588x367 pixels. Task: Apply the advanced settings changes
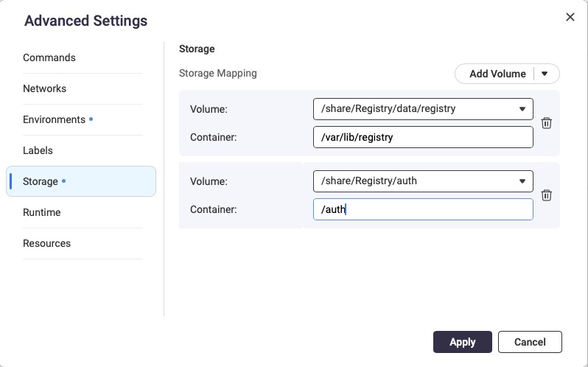(462, 342)
